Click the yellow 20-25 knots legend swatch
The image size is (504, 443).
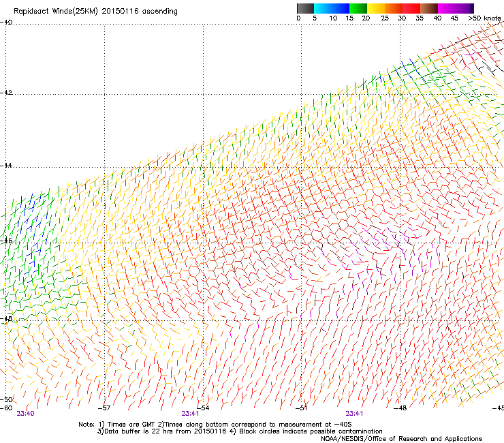pos(376,8)
